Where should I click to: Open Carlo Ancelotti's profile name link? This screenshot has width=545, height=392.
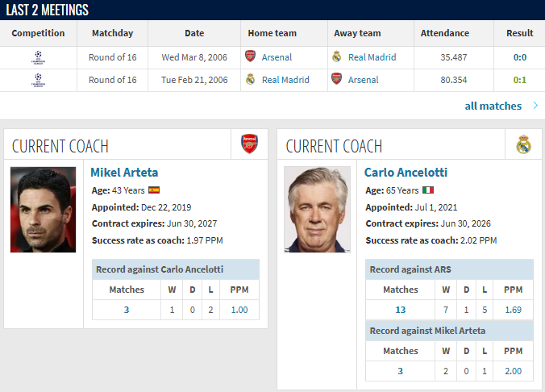pyautogui.click(x=406, y=172)
